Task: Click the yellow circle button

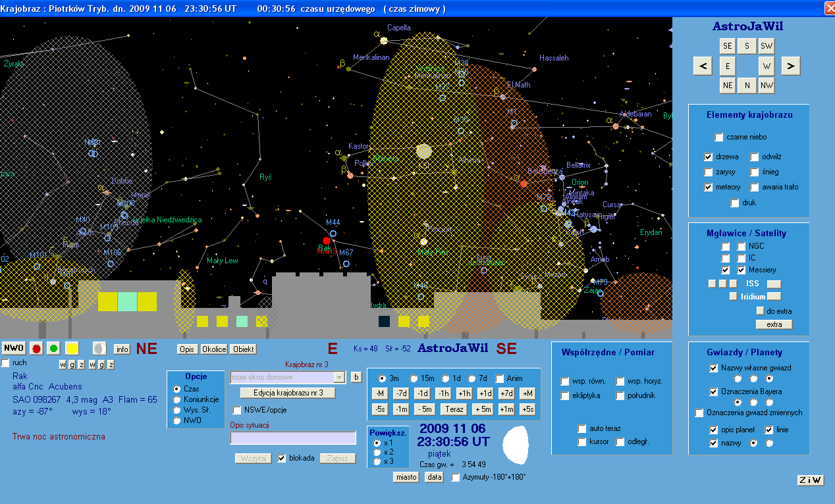Action: pyautogui.click(x=72, y=348)
